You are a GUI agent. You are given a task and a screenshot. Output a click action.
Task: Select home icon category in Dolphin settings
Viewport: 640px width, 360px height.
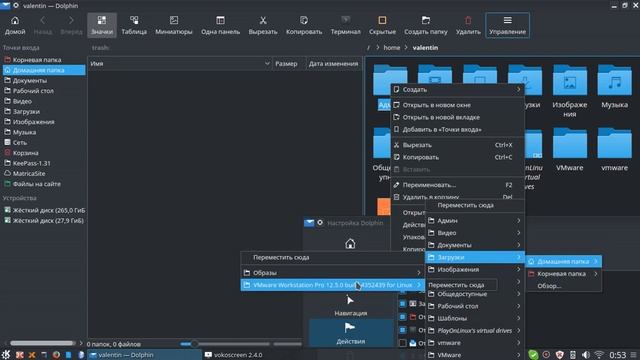pyautogui.click(x=350, y=244)
